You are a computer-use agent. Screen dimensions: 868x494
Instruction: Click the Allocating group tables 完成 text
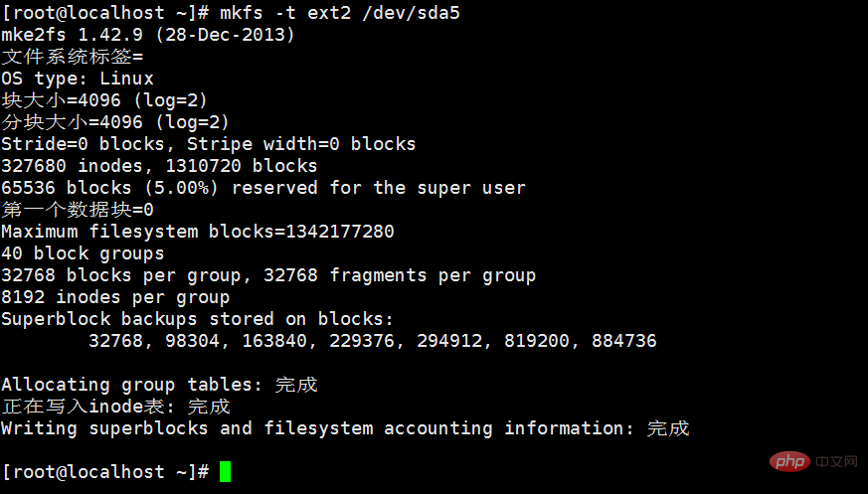click(x=159, y=385)
